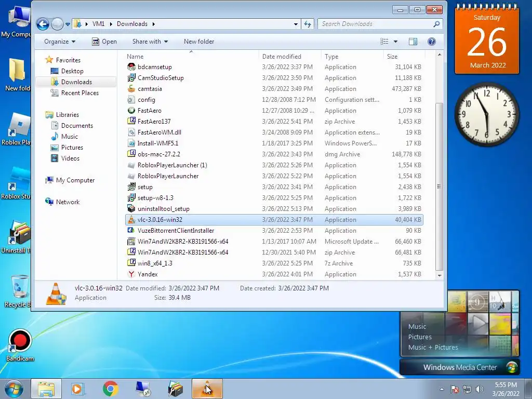Select the Install-WMF5.1 script icon
532x399 pixels.
(x=131, y=143)
